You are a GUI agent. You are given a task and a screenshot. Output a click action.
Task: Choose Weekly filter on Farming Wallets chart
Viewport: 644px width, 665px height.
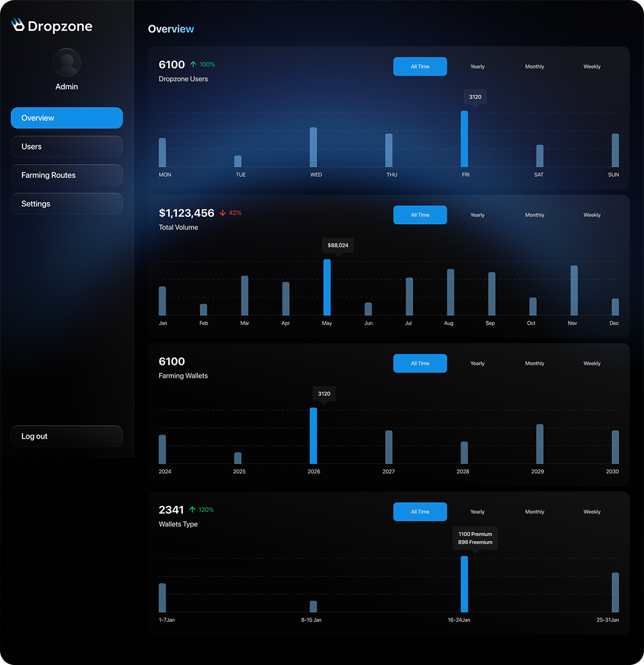pos(591,363)
